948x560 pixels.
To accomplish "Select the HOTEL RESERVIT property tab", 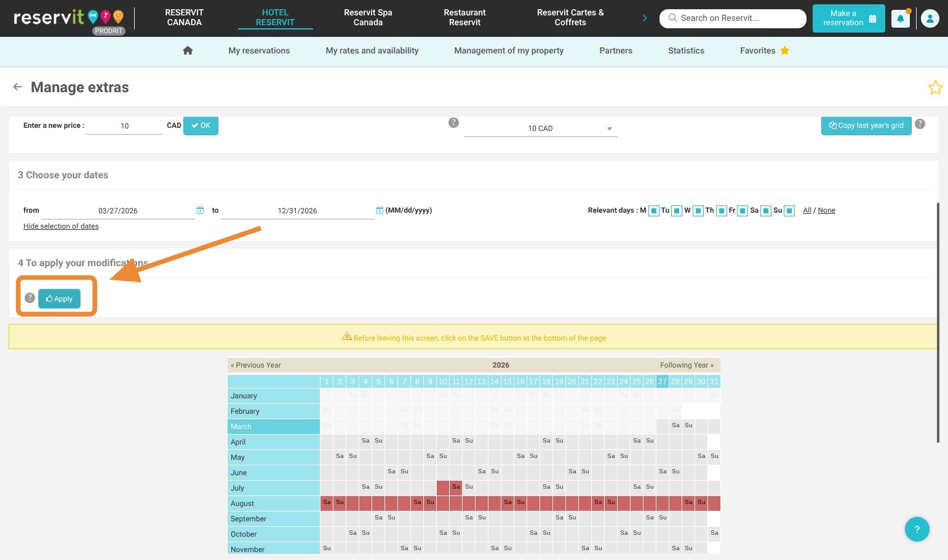I will (x=275, y=18).
